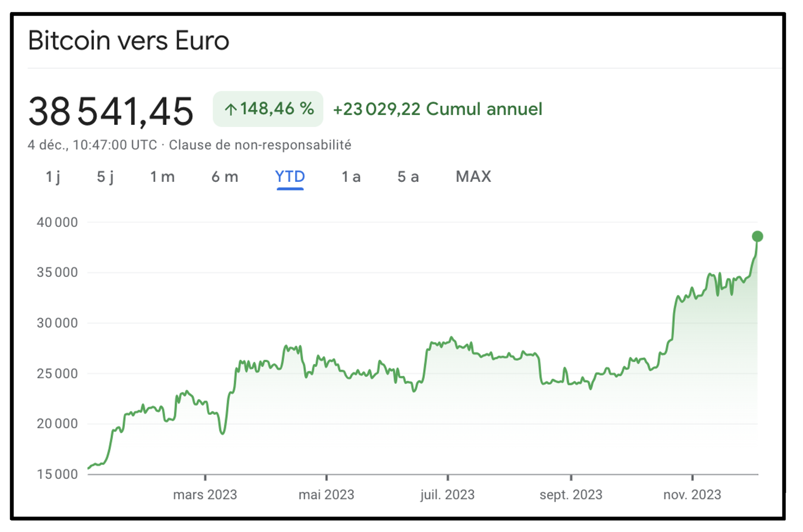Open the Clause de non-responsabilité link
Image resolution: width=803 pixels, height=532 pixels.
click(260, 145)
